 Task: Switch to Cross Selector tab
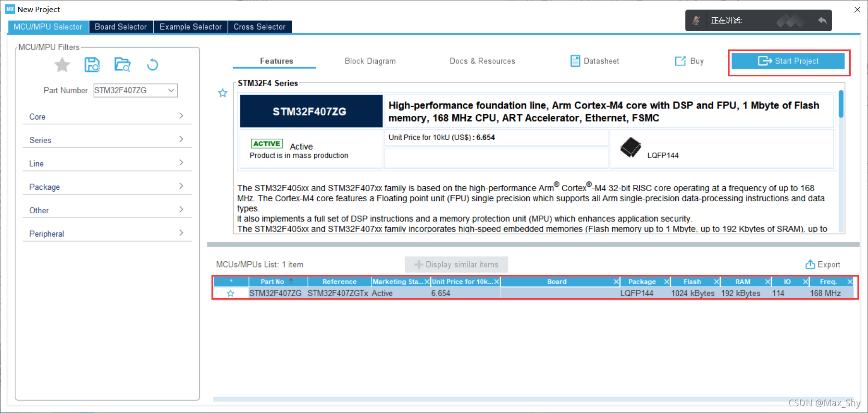(260, 27)
